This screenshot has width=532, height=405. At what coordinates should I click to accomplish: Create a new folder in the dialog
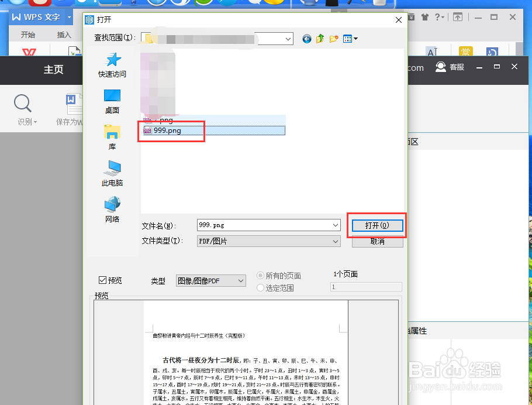pos(333,39)
